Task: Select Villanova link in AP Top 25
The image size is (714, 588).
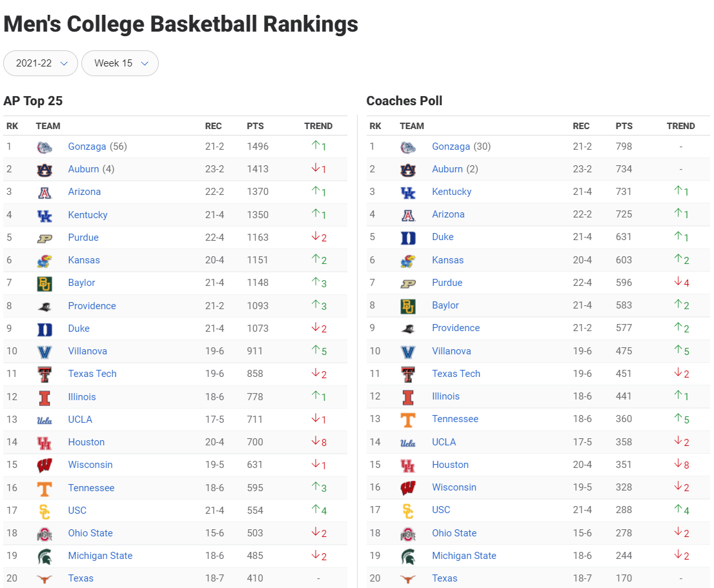Action: click(88, 351)
